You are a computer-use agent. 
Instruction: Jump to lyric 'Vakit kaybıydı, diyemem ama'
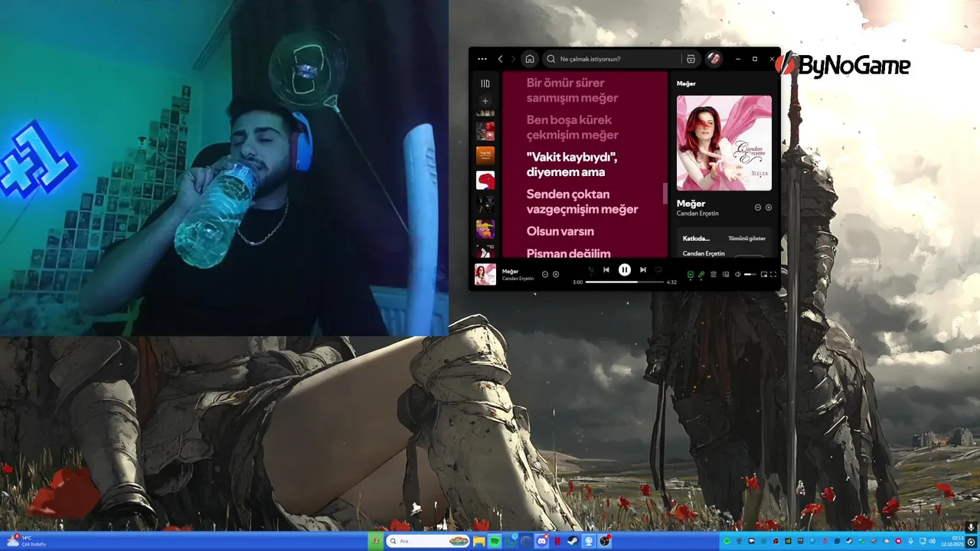pyautogui.click(x=572, y=164)
